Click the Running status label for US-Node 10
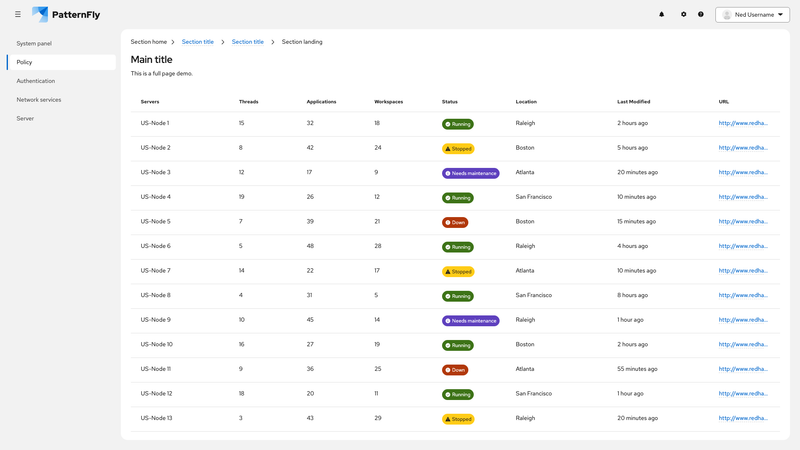This screenshot has height=450, width=800. click(458, 345)
